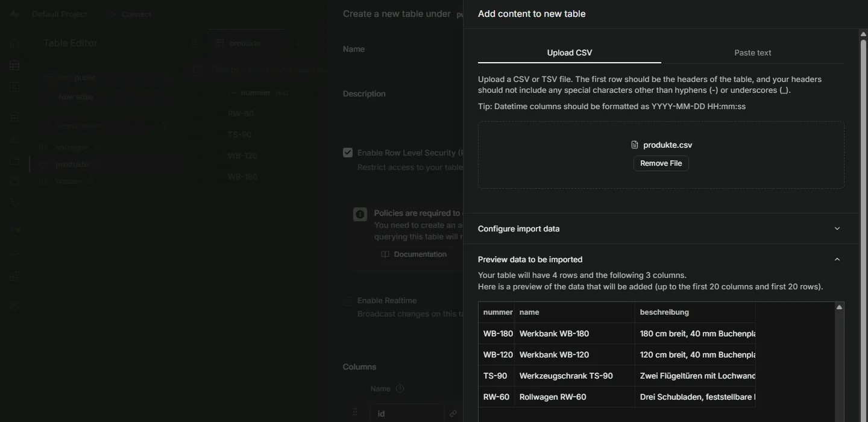This screenshot has width=868, height=422.
Task: Click the help icon next to column Name
Action: (400, 389)
